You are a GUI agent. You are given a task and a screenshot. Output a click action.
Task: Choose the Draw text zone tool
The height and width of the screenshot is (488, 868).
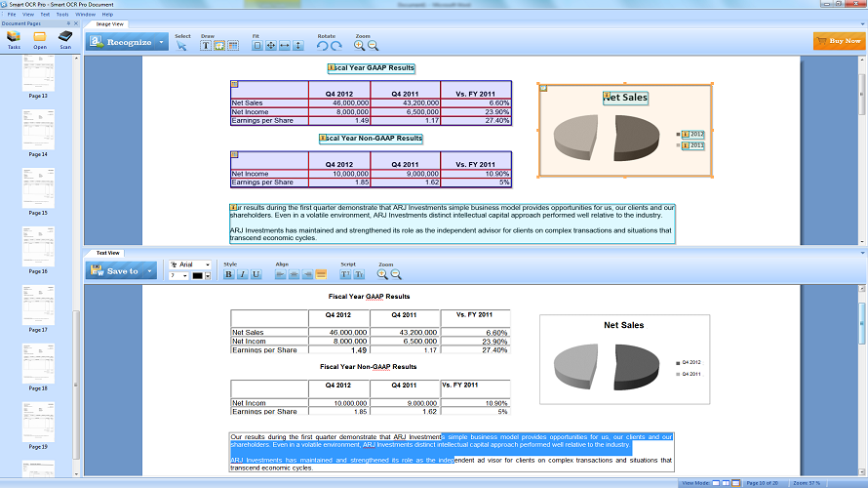coord(206,45)
